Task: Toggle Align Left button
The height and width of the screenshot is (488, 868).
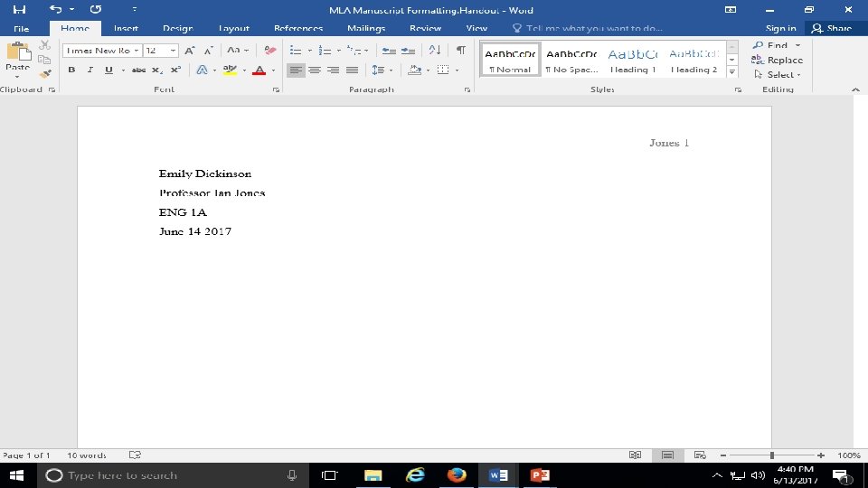Action: (296, 70)
